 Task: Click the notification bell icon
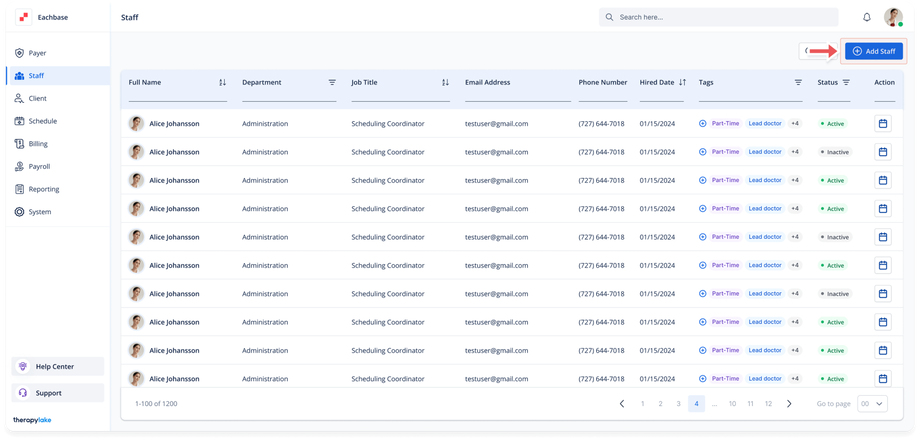click(x=866, y=17)
